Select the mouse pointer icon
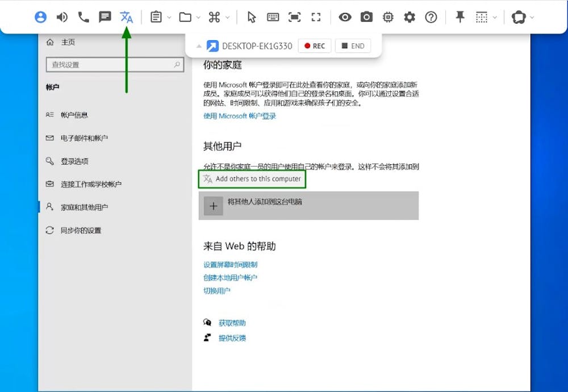 pos(252,17)
